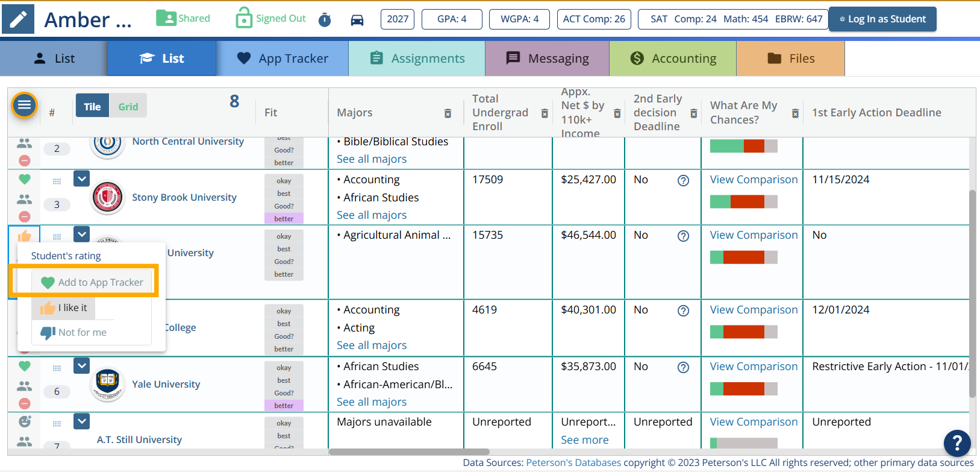Image resolution: width=980 pixels, height=472 pixels.
Task: Open the App Tracker tab
Action: click(x=282, y=58)
